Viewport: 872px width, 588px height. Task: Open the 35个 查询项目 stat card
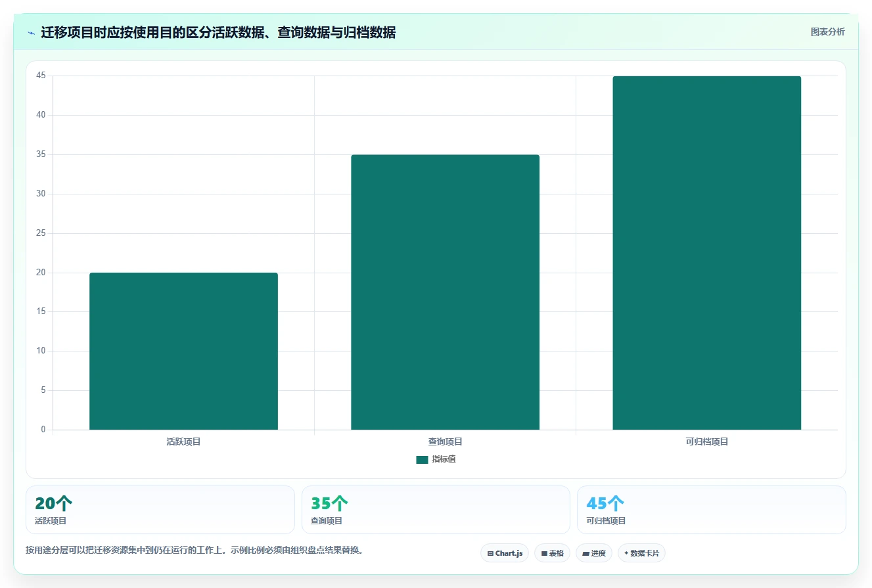[436, 510]
